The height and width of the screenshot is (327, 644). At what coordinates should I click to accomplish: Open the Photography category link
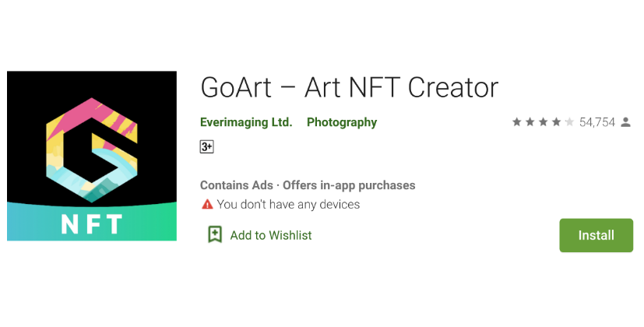(x=342, y=122)
